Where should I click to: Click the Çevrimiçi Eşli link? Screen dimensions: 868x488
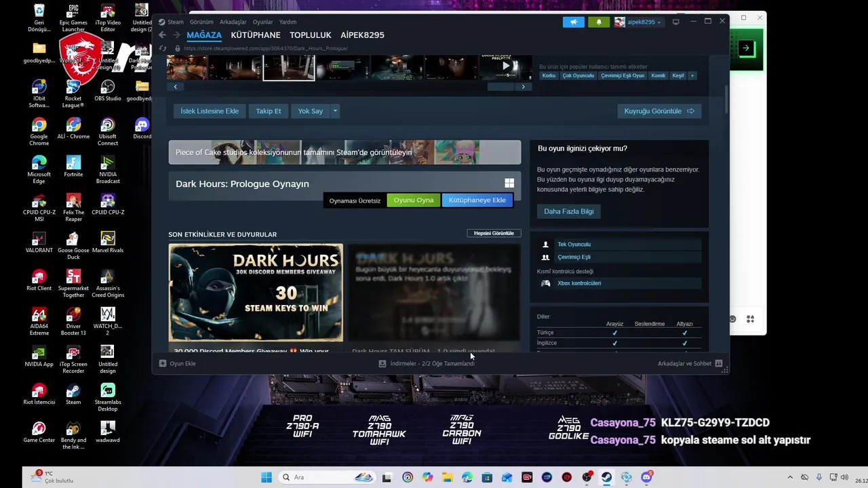click(574, 257)
